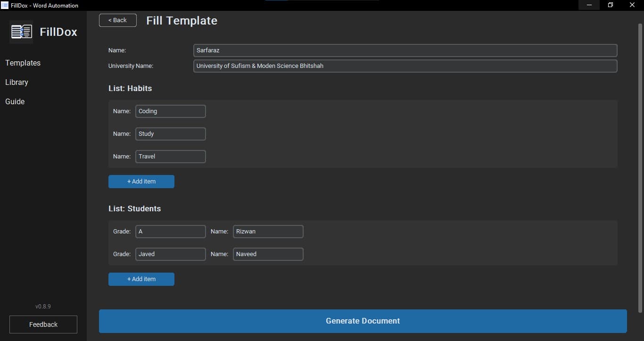Click the University Name input field
Viewport: 644px width, 341px height.
point(405,66)
